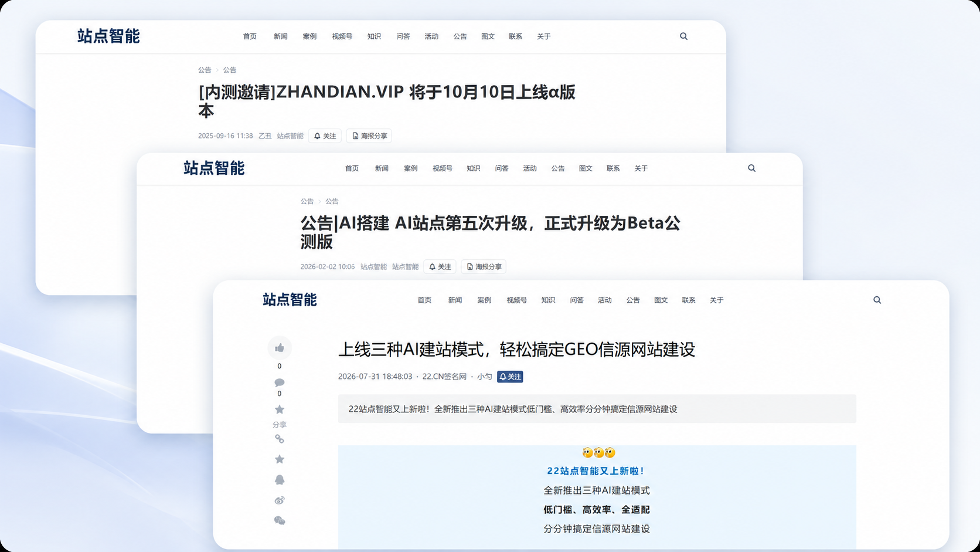Select 关于 in the middle window nav
Screen dimensions: 980x552
click(x=641, y=168)
